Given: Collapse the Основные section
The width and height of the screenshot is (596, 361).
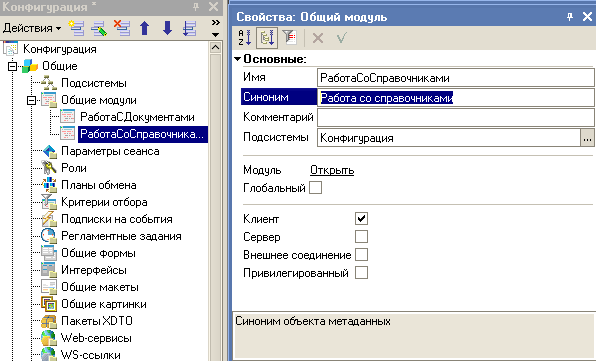Looking at the screenshot, I should click(x=238, y=59).
